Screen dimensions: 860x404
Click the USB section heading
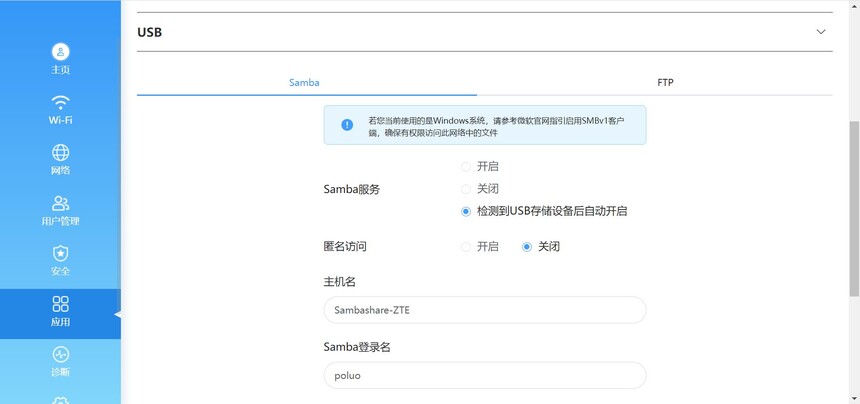149,32
